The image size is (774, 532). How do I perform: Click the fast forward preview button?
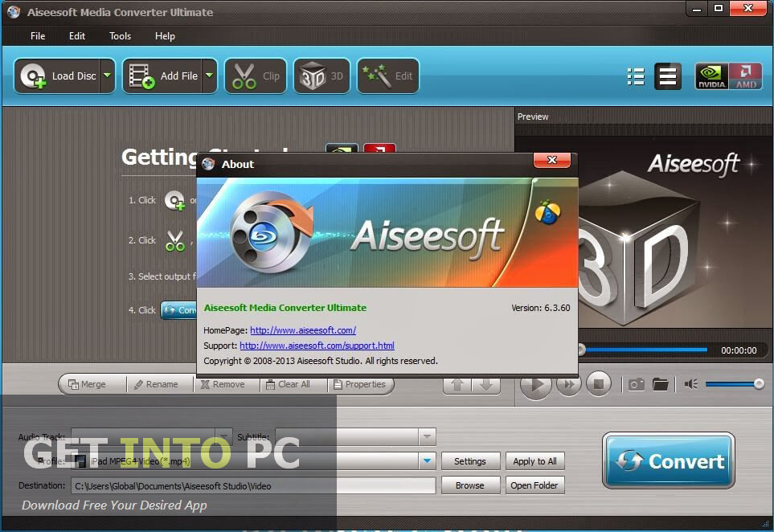coord(569,384)
